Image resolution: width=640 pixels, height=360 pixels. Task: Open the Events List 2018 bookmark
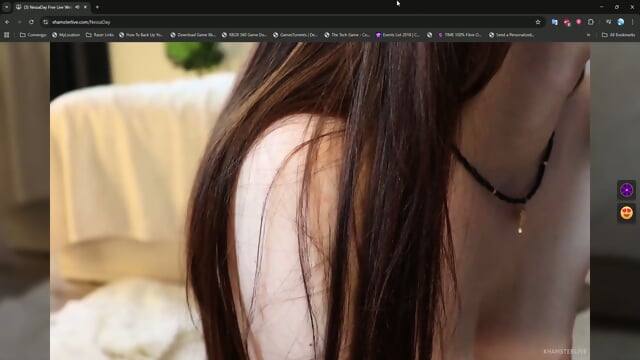click(398, 35)
